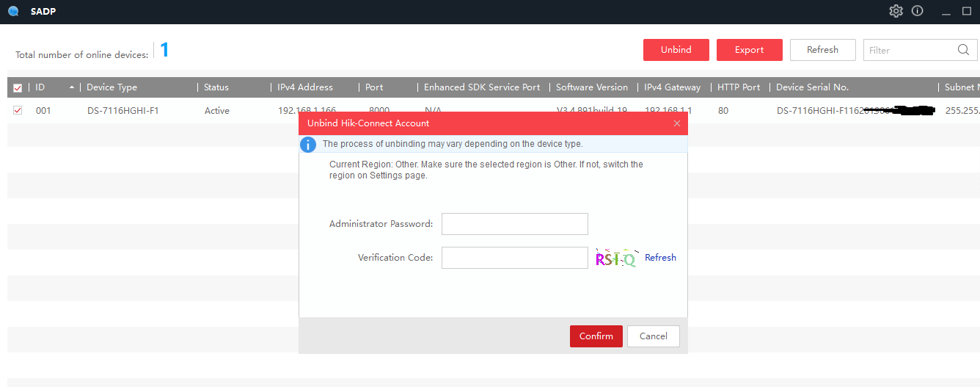Cancel the unbind dialog
This screenshot has height=387, width=980.
(654, 336)
